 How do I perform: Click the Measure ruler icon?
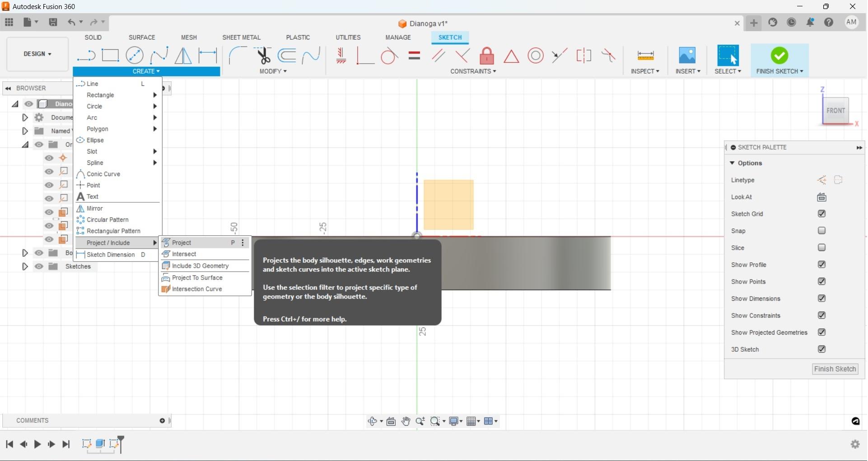(x=645, y=56)
